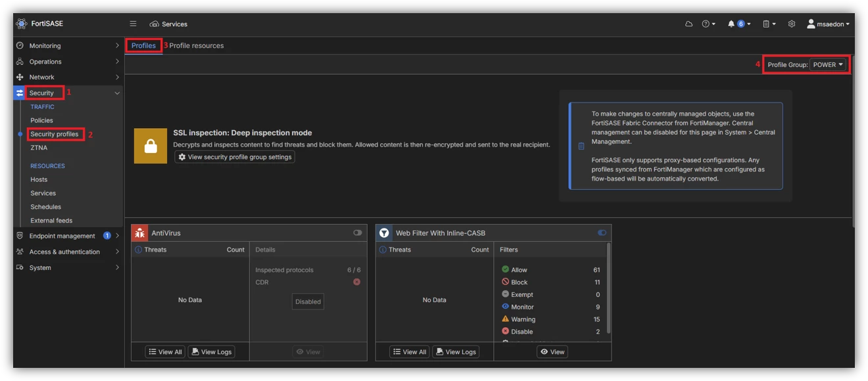Click the green Allow checkmark icon

click(505, 269)
